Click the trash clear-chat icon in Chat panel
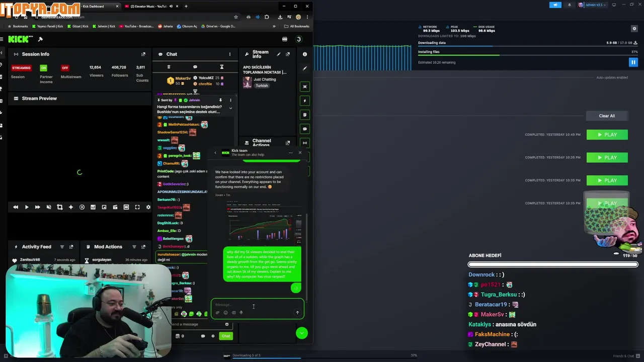The height and width of the screenshot is (362, 644). point(169,67)
